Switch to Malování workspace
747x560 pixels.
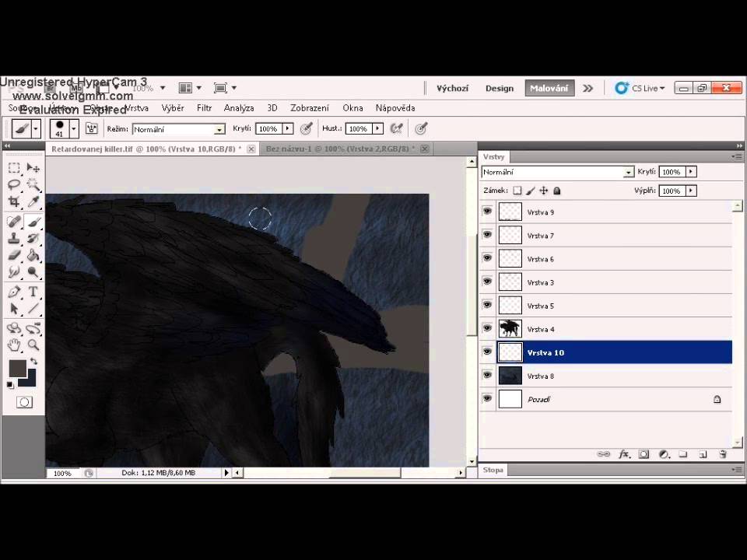click(x=549, y=88)
